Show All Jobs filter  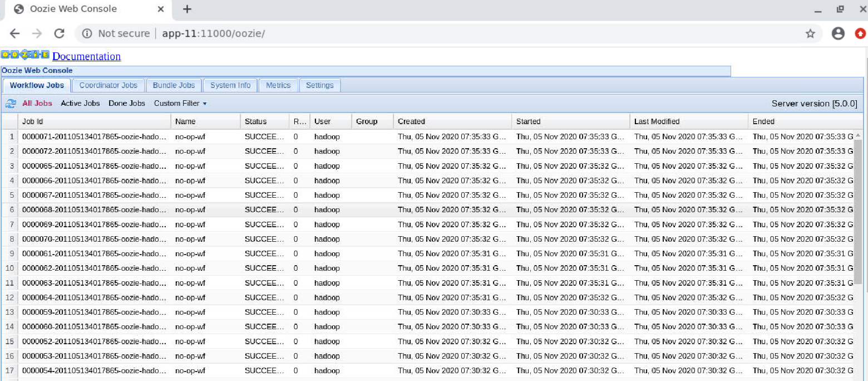(x=37, y=103)
